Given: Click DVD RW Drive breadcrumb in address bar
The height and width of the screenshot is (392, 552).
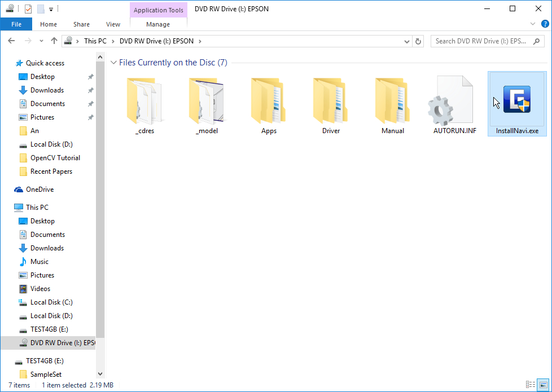Looking at the screenshot, I should tap(157, 41).
